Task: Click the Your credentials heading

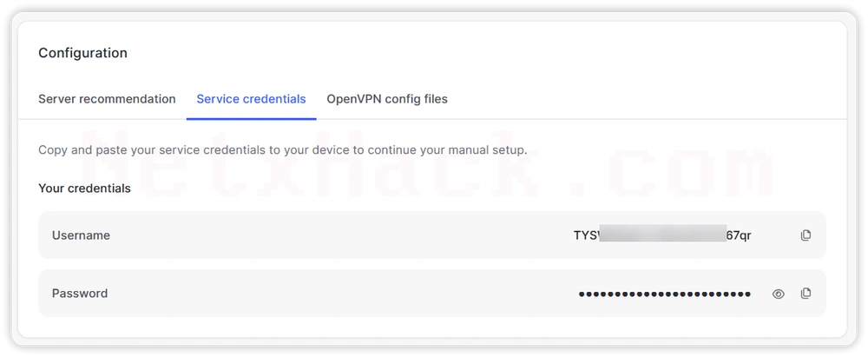Action: pos(84,188)
